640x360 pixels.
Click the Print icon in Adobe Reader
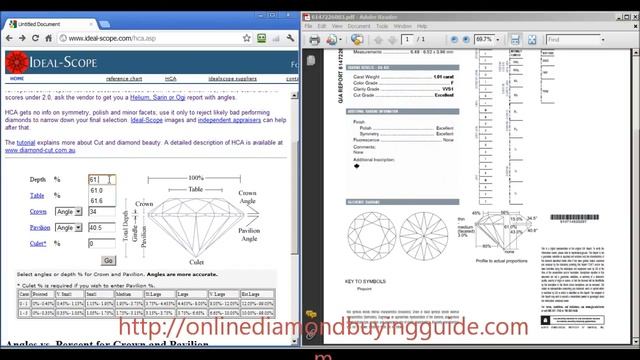(x=314, y=40)
